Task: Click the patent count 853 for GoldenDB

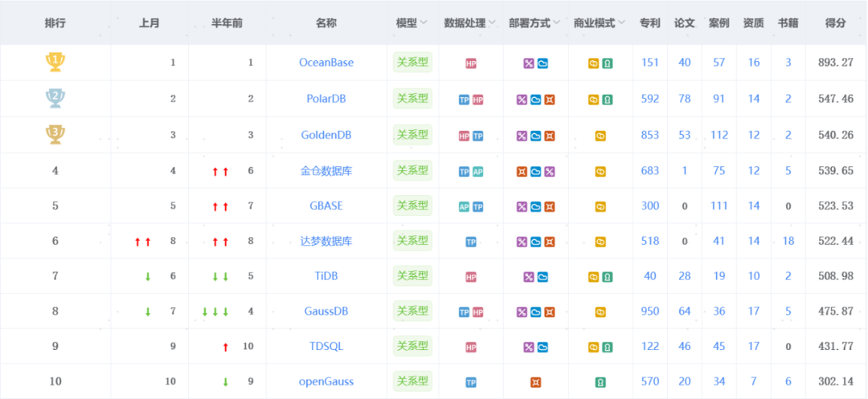Action: [x=650, y=135]
